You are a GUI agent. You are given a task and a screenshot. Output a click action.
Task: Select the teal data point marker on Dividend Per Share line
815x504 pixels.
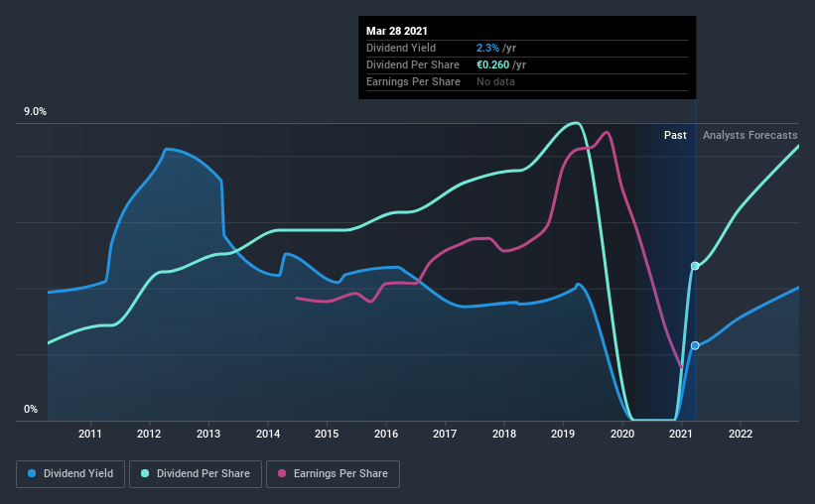pos(695,266)
